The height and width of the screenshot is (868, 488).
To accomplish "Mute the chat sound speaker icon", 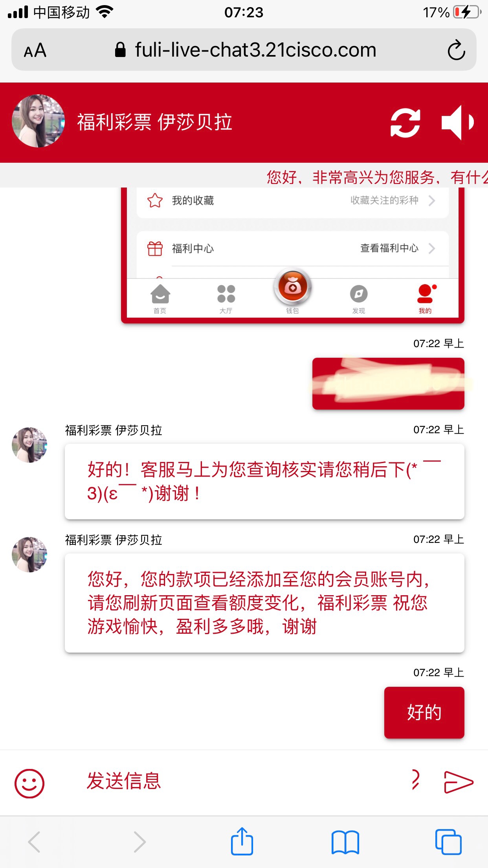I will point(458,122).
